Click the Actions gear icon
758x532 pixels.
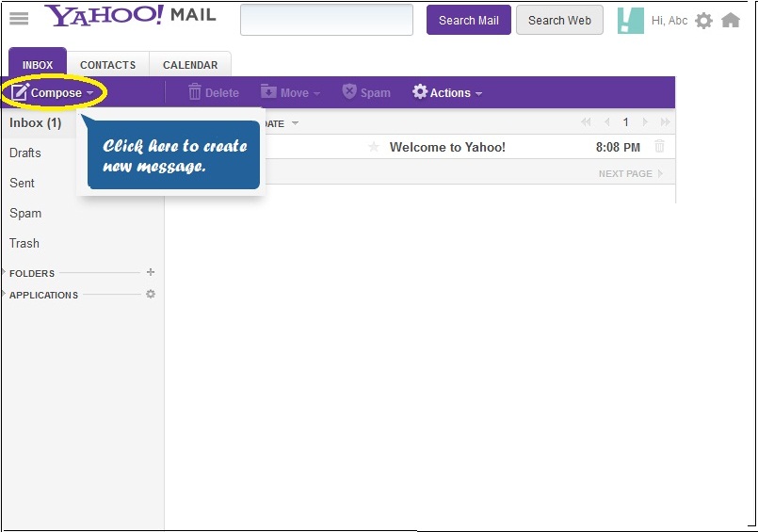coord(420,91)
